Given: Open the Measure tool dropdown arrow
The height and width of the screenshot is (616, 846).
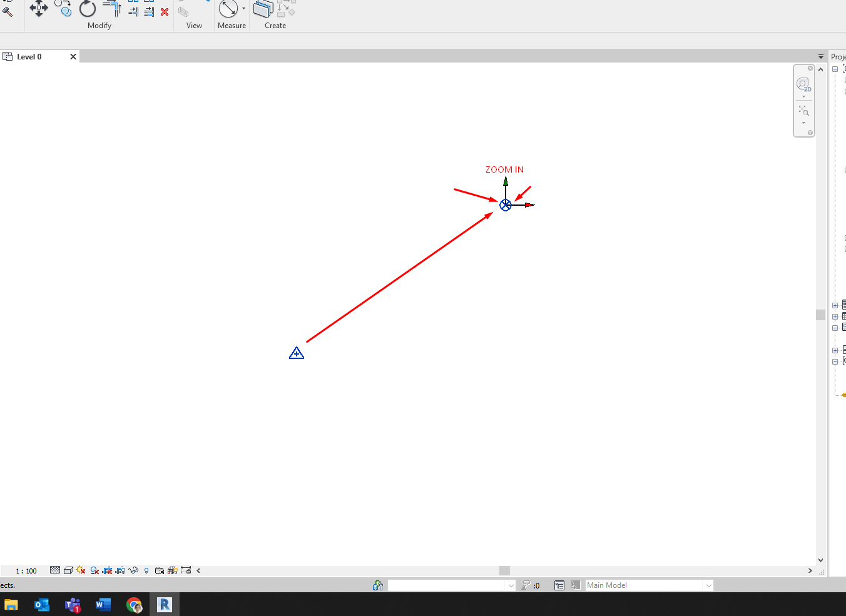Looking at the screenshot, I should pos(243,9).
